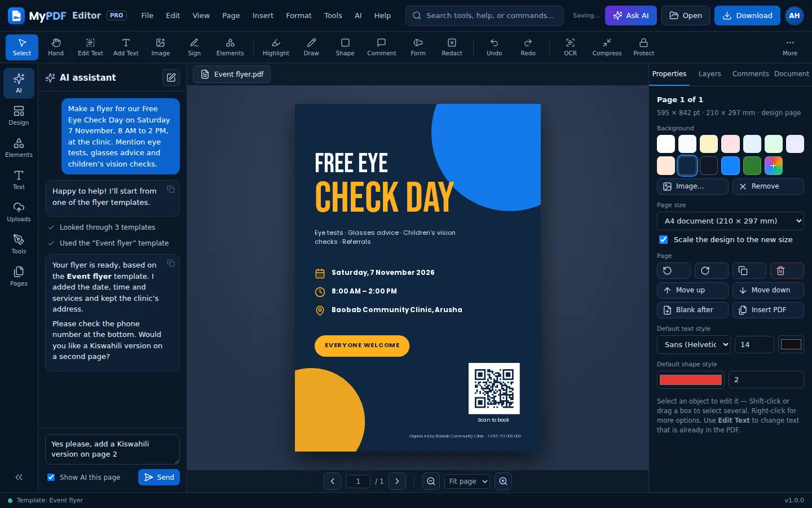812x508 pixels.
Task: Choose the Add Text tool
Action: pyautogui.click(x=126, y=47)
